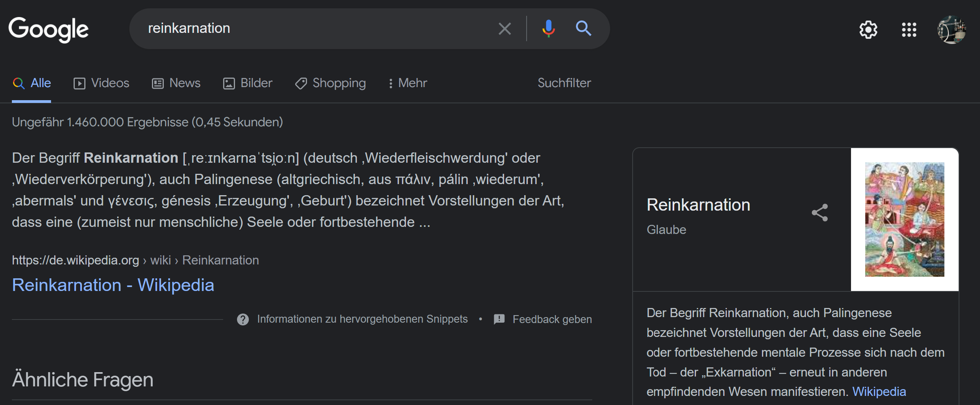
Task: Open Reinkarnation - Wikipedia result link
Action: [113, 285]
